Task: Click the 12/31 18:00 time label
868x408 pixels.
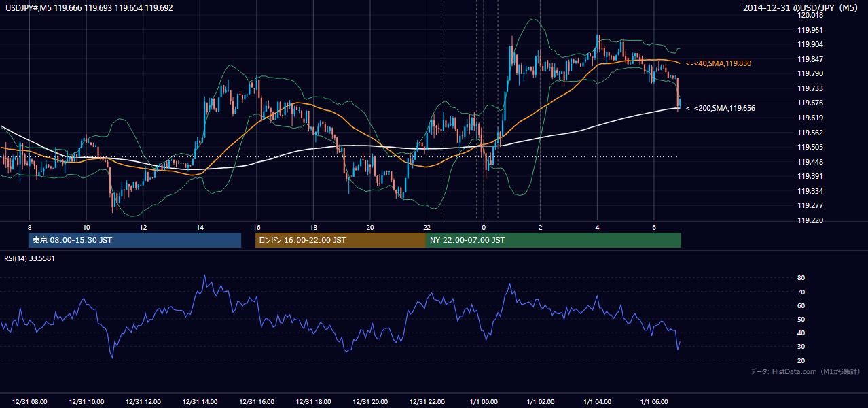Action: (313, 402)
